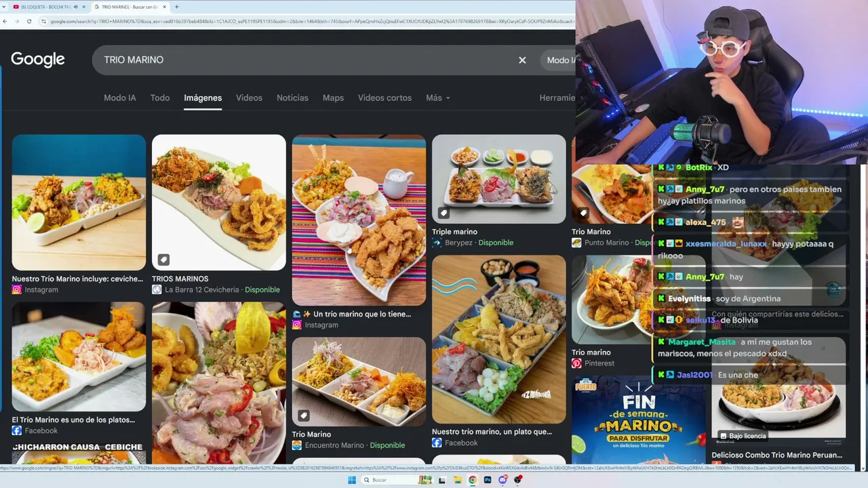Click the product tag icon on Triple marino image

443,212
